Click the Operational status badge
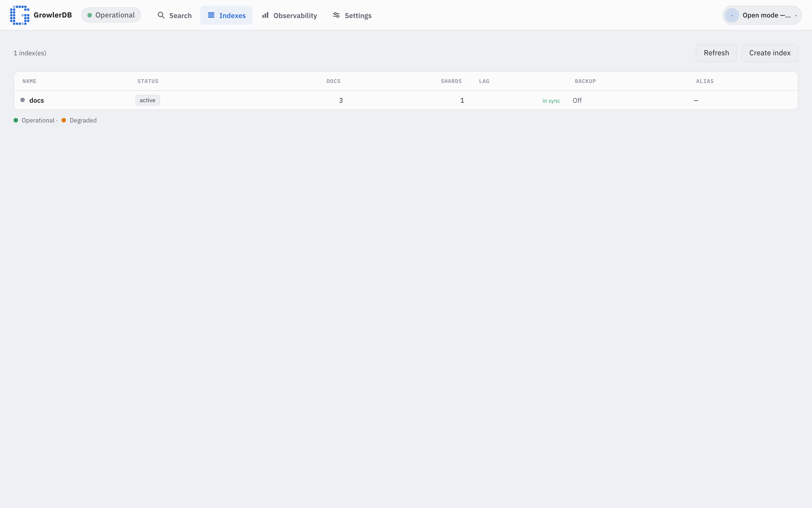This screenshot has width=812, height=508. click(111, 15)
